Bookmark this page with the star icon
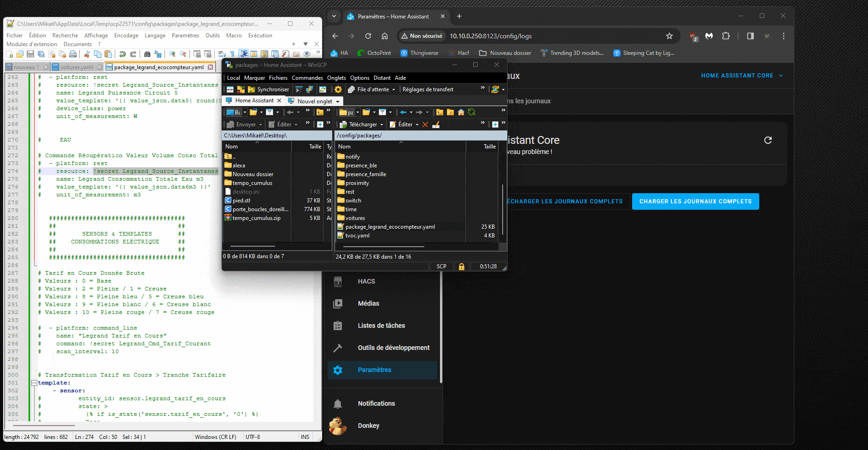 click(x=669, y=36)
